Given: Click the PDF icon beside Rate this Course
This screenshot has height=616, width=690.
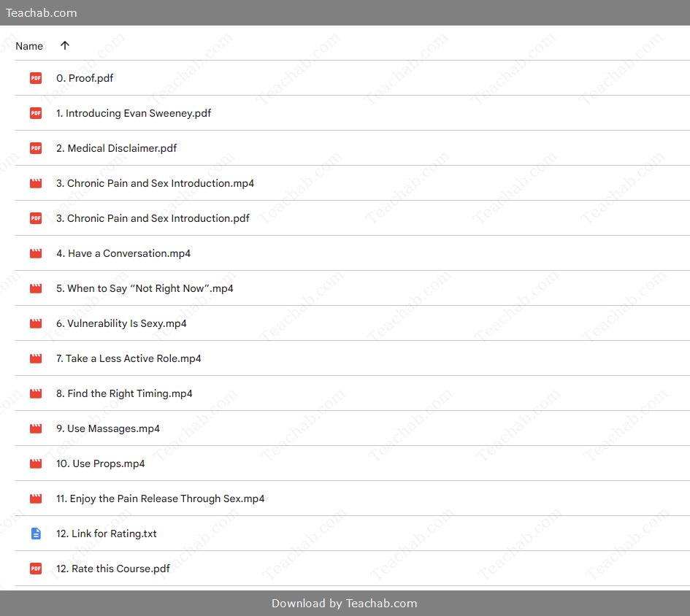Looking at the screenshot, I should (36, 569).
